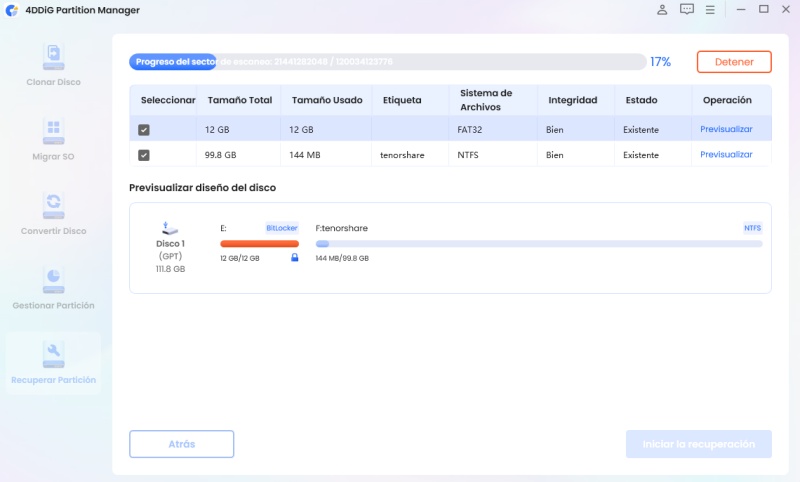Select the F:tenorshare partition usage bar
The width and height of the screenshot is (800, 482).
pyautogui.click(x=538, y=243)
